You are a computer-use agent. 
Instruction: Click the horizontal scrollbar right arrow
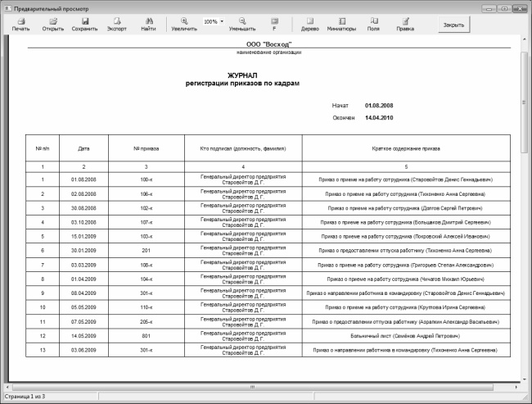pyautogui.click(x=515, y=386)
